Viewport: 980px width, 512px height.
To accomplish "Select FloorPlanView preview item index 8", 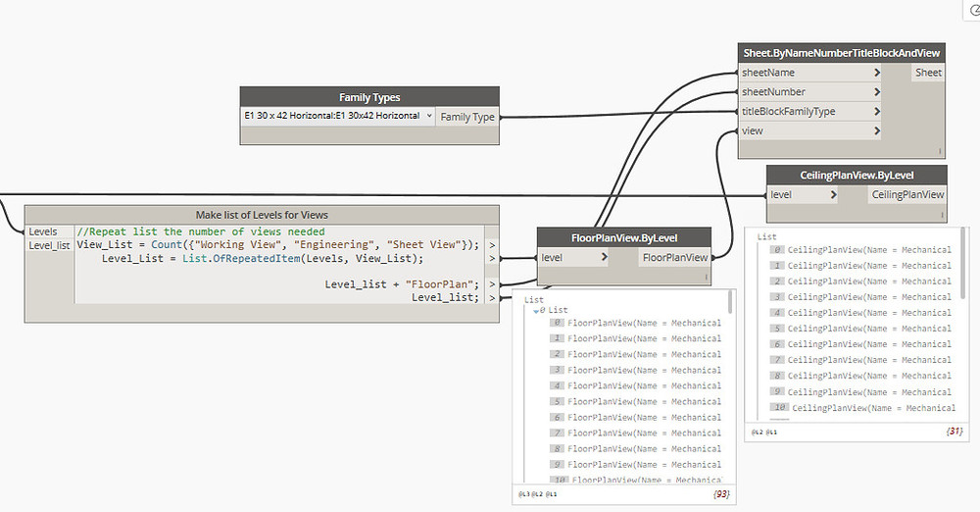I will click(x=635, y=448).
